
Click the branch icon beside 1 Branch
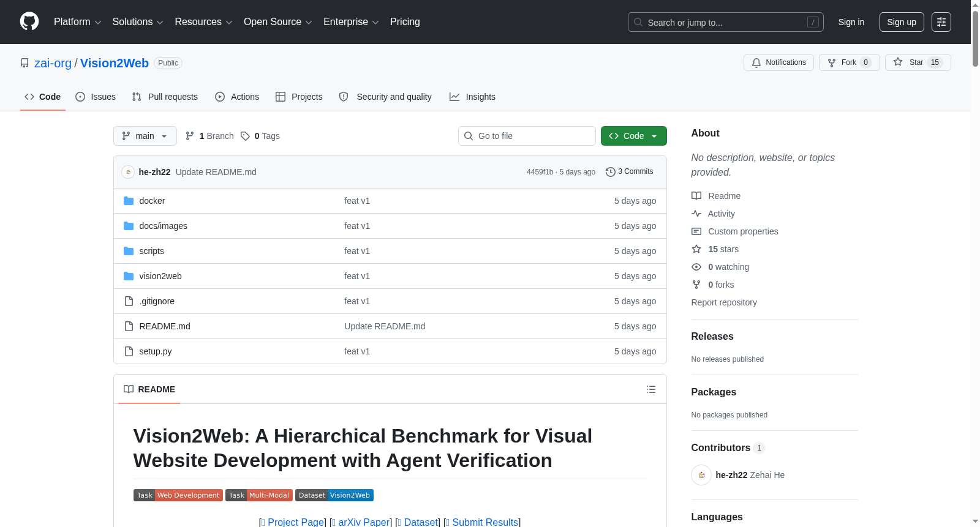pyautogui.click(x=190, y=136)
